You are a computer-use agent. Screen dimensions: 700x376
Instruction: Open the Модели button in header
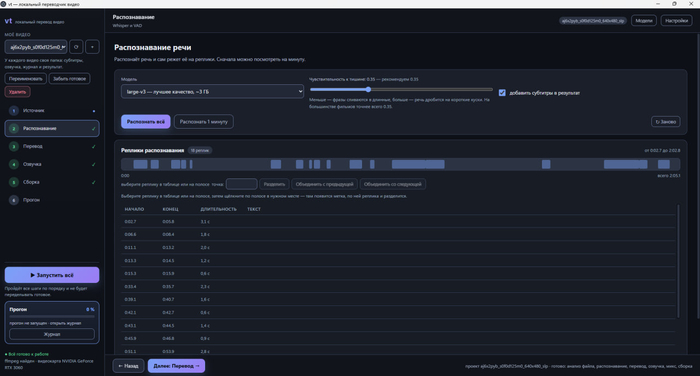point(643,21)
